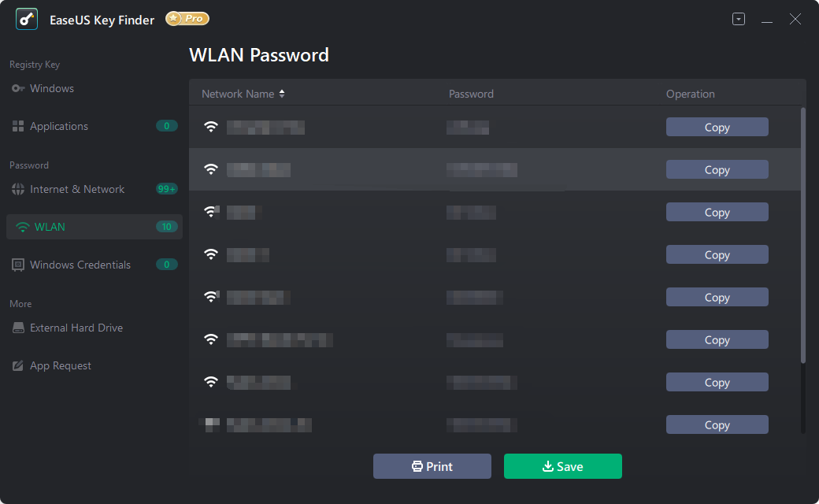Click the vertical scrollbar of the list
This screenshot has width=819, height=504.
point(803,236)
